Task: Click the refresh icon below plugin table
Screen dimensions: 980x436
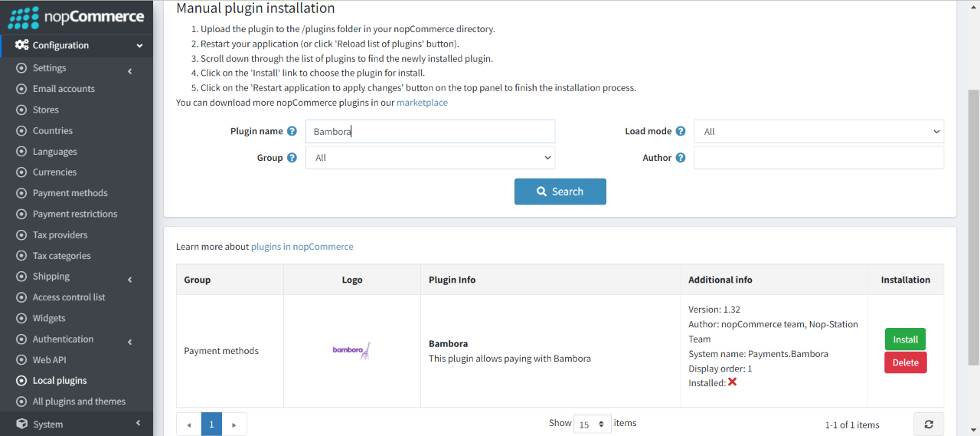Action: (x=929, y=424)
